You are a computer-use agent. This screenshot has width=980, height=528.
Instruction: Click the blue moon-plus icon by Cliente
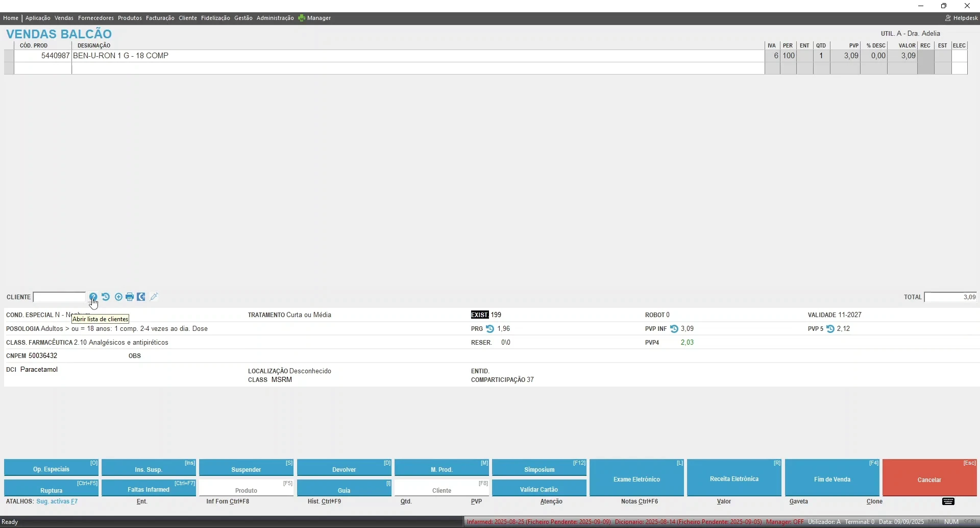coord(141,297)
